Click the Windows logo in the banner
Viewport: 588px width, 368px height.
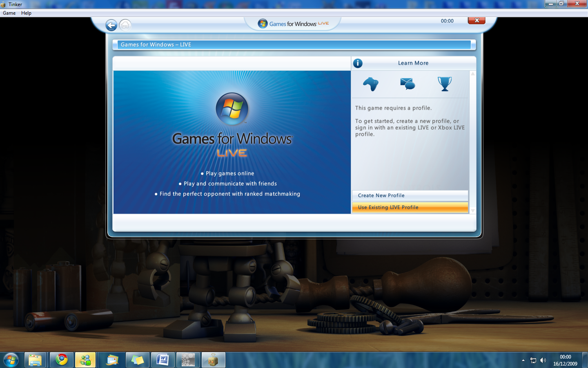click(x=232, y=109)
